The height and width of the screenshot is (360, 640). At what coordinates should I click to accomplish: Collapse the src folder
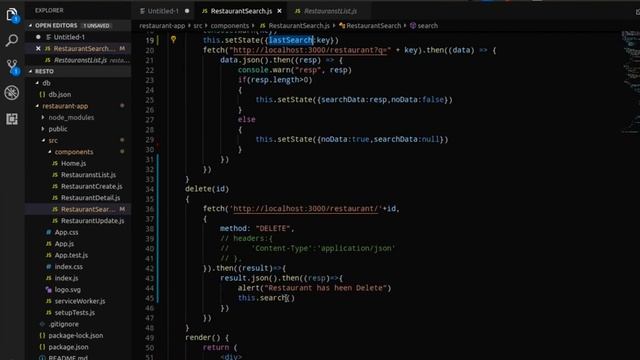(43, 140)
